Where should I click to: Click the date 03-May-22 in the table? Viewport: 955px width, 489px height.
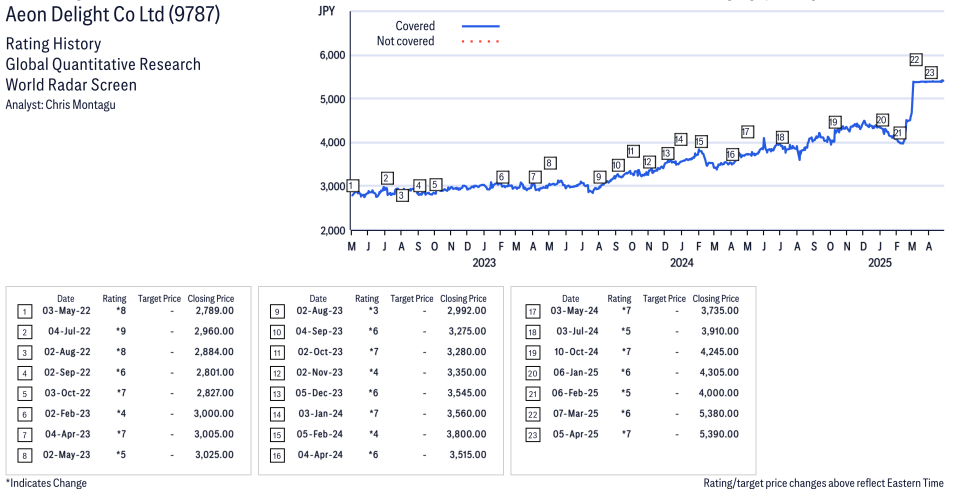coord(66,311)
